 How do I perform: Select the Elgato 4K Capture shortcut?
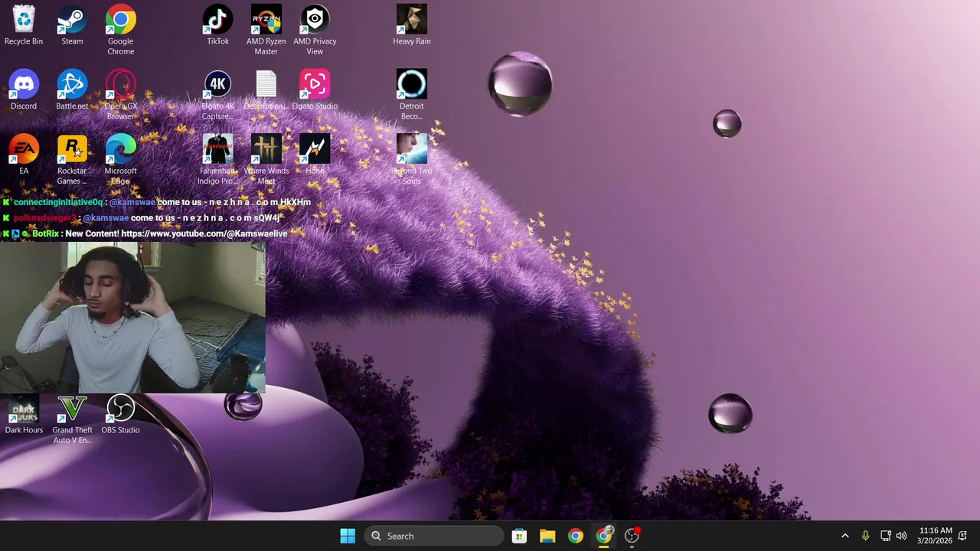pyautogui.click(x=217, y=96)
